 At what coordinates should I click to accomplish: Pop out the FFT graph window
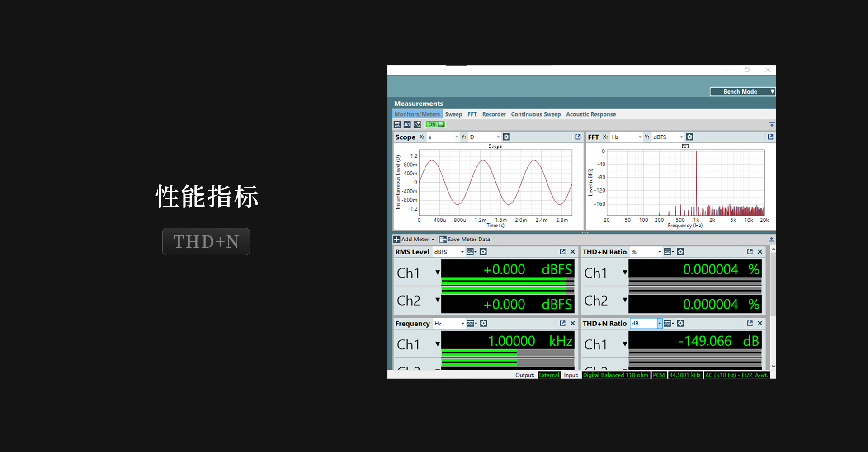coord(770,137)
